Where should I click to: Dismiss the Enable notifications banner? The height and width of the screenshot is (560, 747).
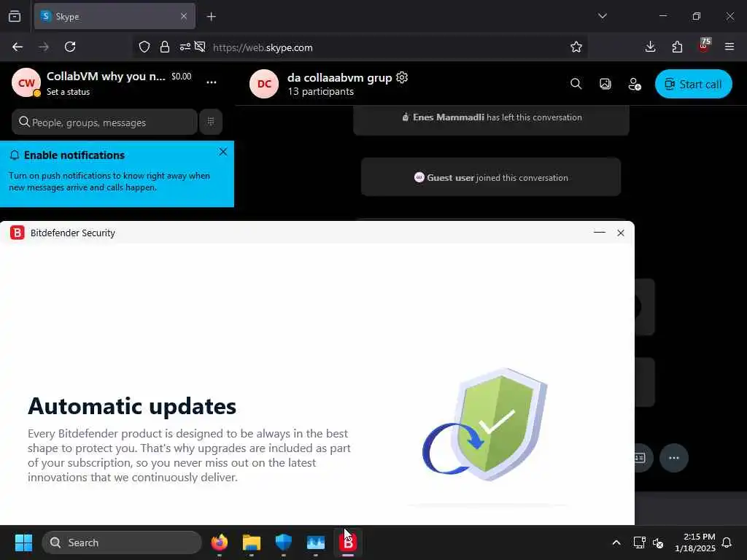(223, 152)
